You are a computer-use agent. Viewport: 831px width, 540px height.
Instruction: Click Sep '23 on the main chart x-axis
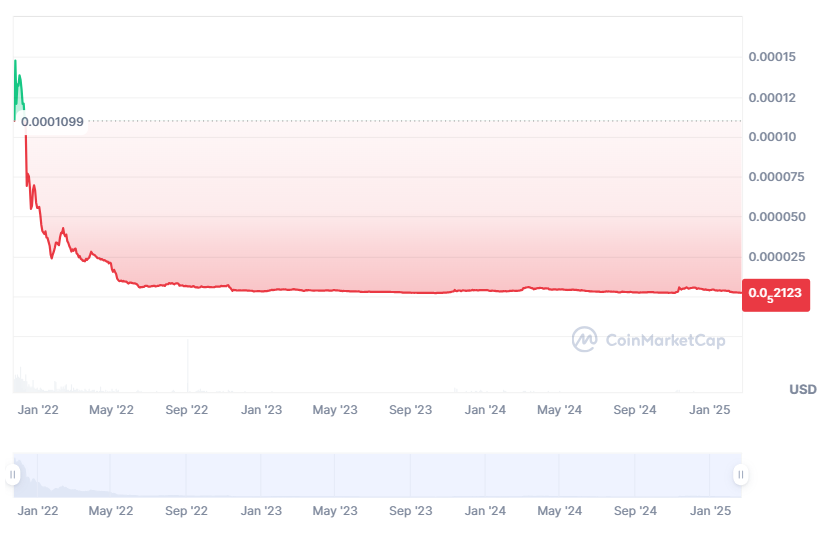coord(410,410)
